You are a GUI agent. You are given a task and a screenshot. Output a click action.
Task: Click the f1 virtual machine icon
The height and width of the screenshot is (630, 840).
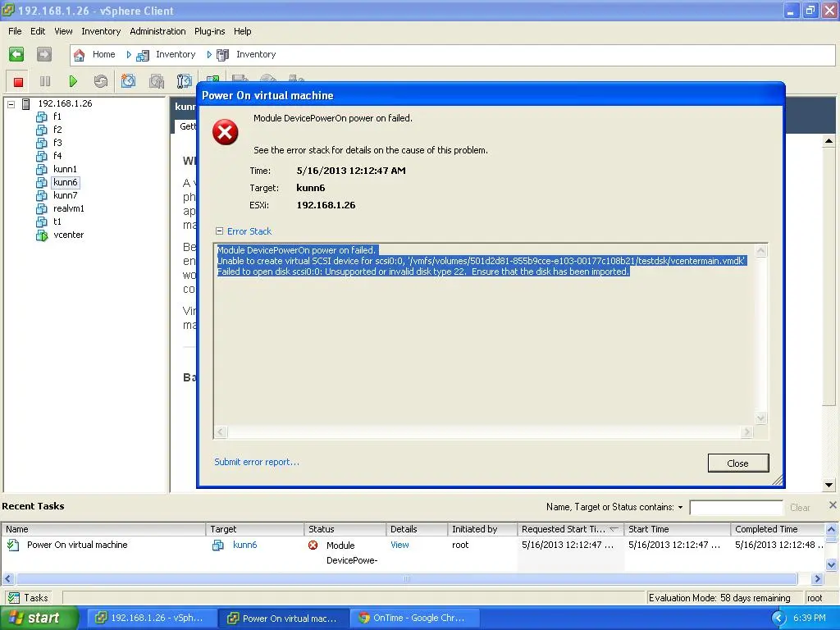pos(42,116)
